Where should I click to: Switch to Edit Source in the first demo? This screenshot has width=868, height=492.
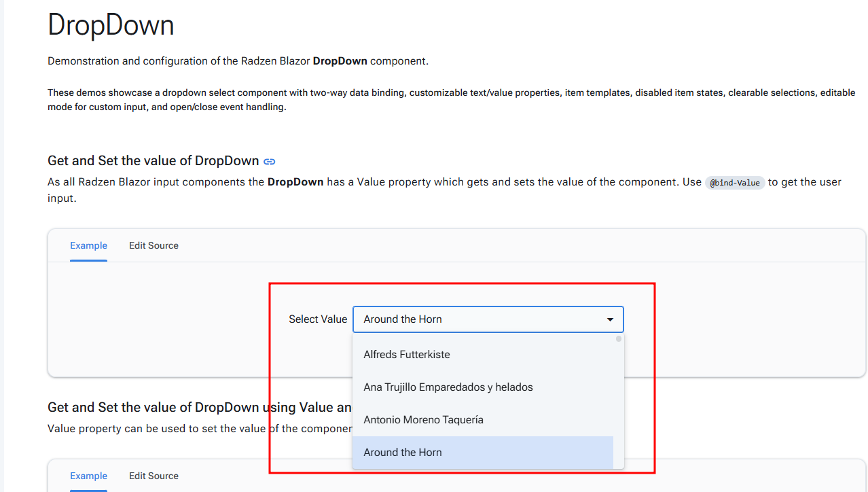pyautogui.click(x=153, y=246)
